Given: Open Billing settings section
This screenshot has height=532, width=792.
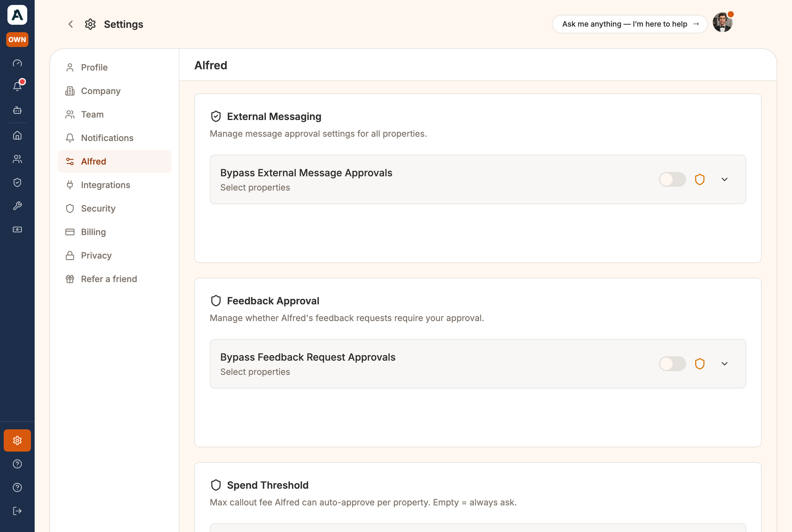Looking at the screenshot, I should pyautogui.click(x=114, y=232).
